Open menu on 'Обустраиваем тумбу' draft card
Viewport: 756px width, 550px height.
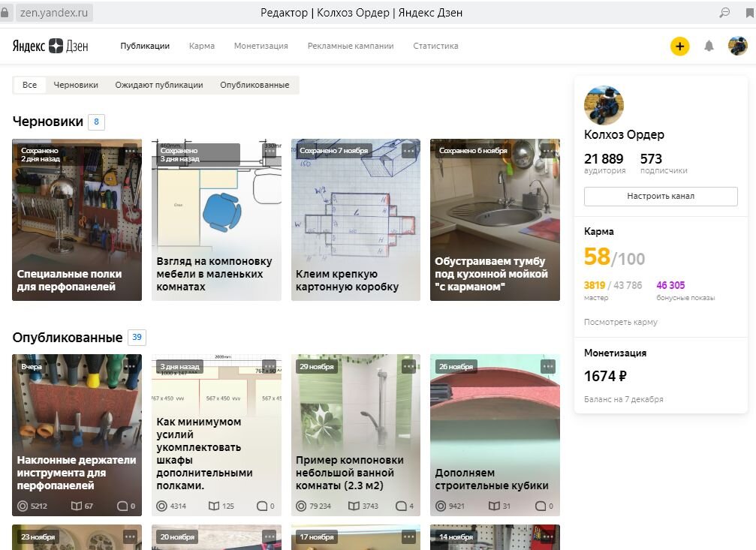[548, 151]
